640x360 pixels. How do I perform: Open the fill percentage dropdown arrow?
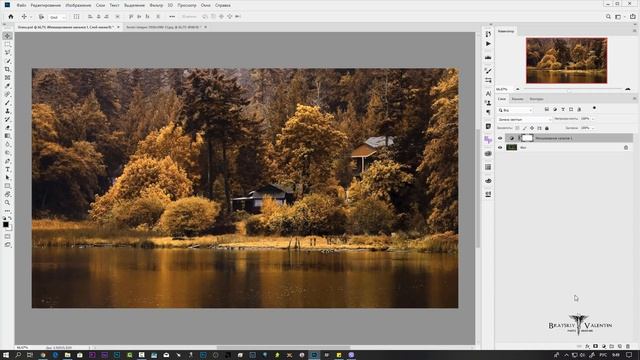tap(593, 128)
